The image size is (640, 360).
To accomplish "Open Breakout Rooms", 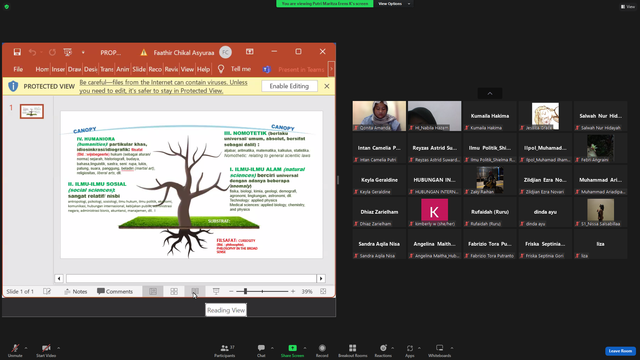I will [353, 350].
